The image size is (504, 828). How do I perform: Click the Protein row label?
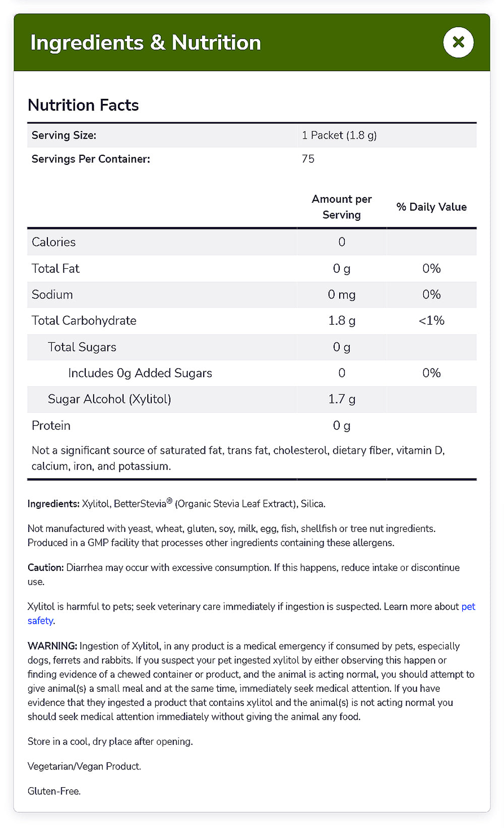click(x=51, y=426)
